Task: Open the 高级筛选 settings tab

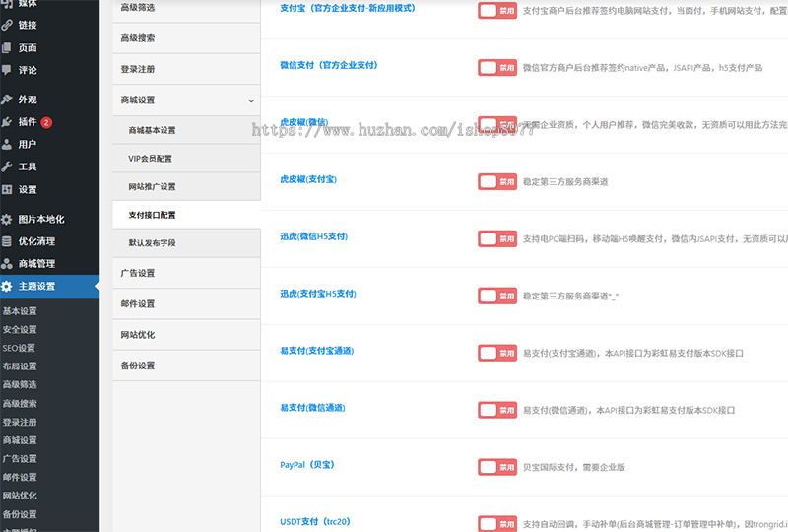Action: tap(186, 9)
